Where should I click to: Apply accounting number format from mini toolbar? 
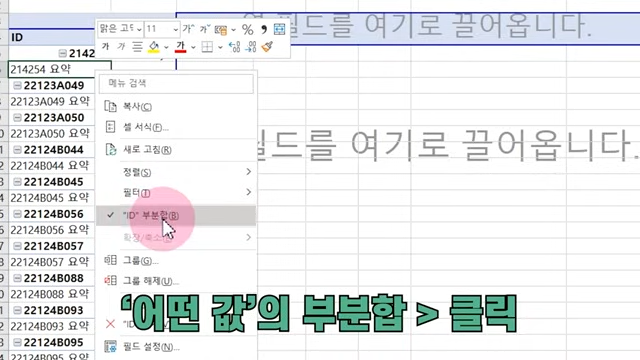coord(221,30)
